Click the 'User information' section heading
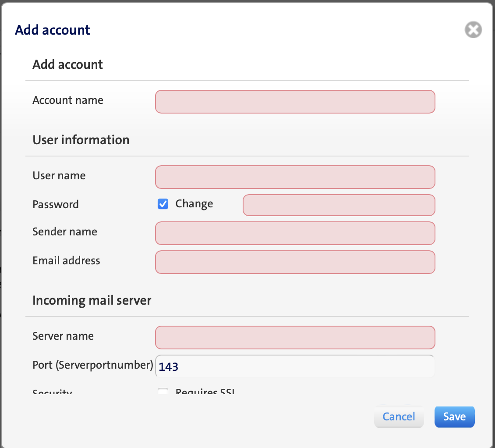This screenshot has width=495, height=448. 81,140
